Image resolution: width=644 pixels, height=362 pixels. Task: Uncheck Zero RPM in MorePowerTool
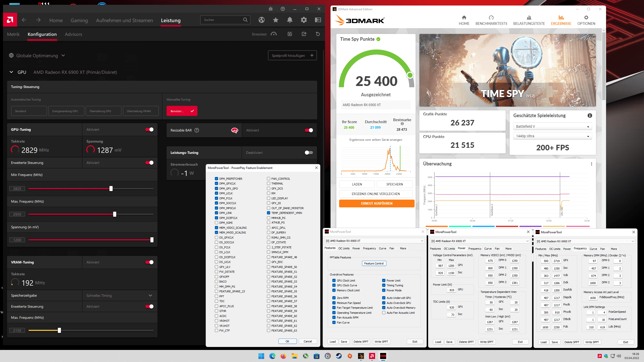click(x=334, y=298)
